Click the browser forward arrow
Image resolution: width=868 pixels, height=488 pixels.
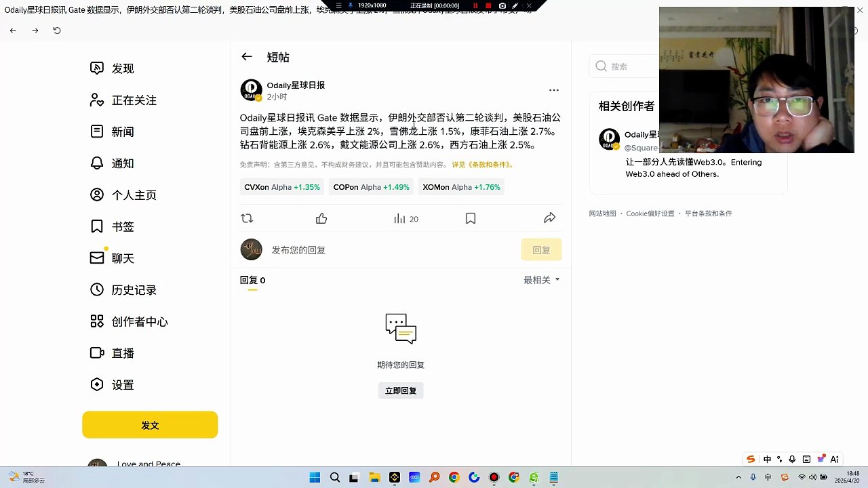tap(35, 30)
